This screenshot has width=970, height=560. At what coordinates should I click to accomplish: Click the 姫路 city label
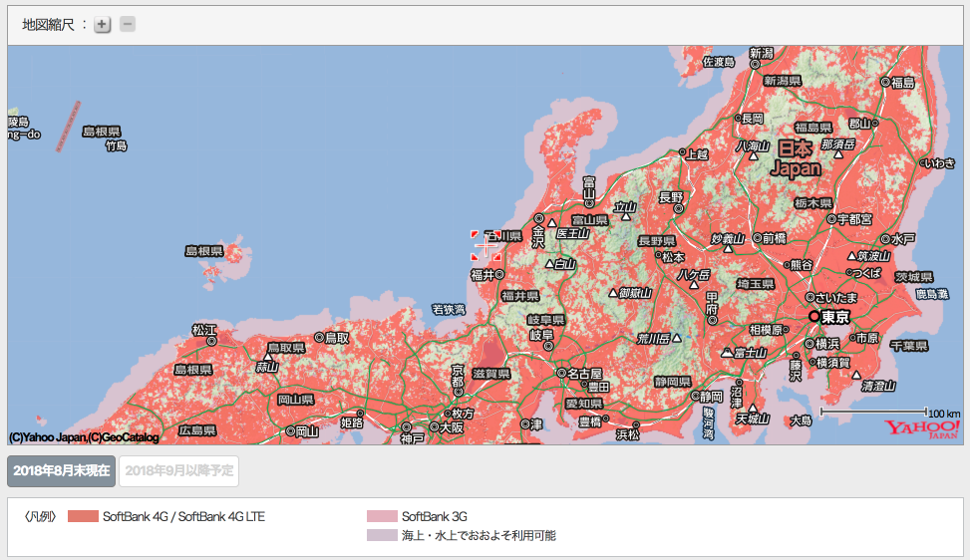[352, 422]
